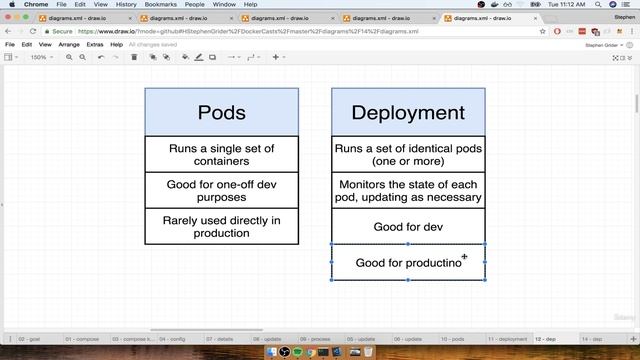
Task: Collapse the toolbar with double chevron
Action: tap(630, 58)
